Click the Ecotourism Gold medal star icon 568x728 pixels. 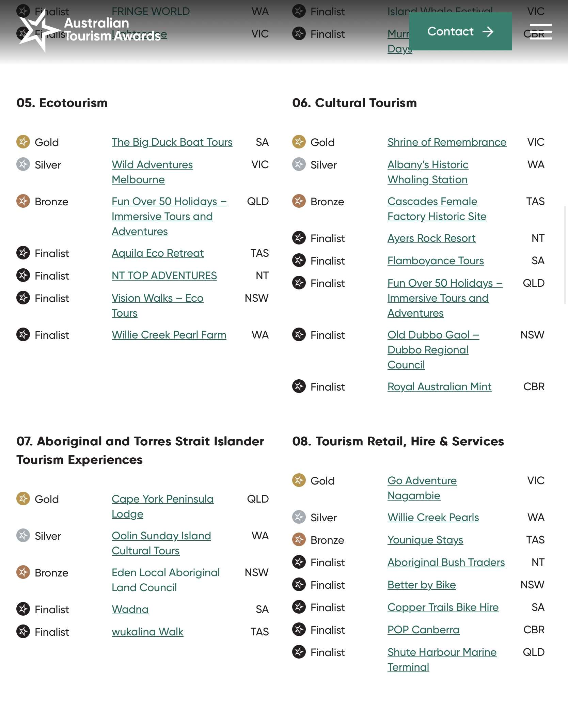(x=23, y=142)
